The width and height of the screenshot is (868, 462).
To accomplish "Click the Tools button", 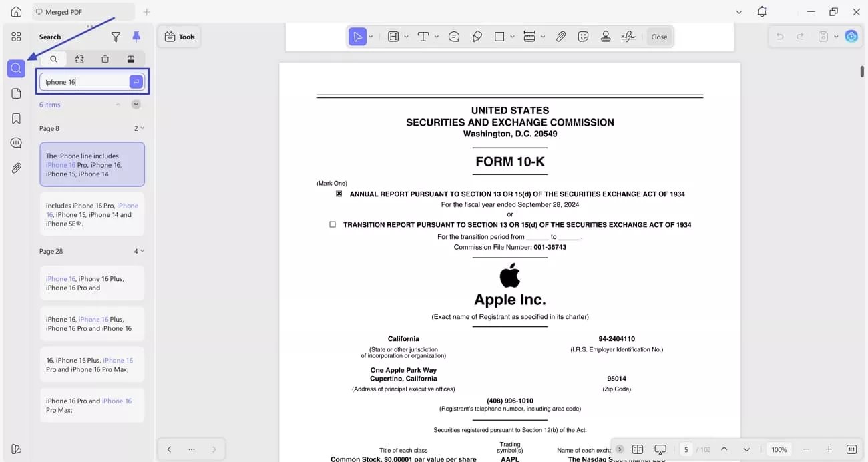I will 179,37.
